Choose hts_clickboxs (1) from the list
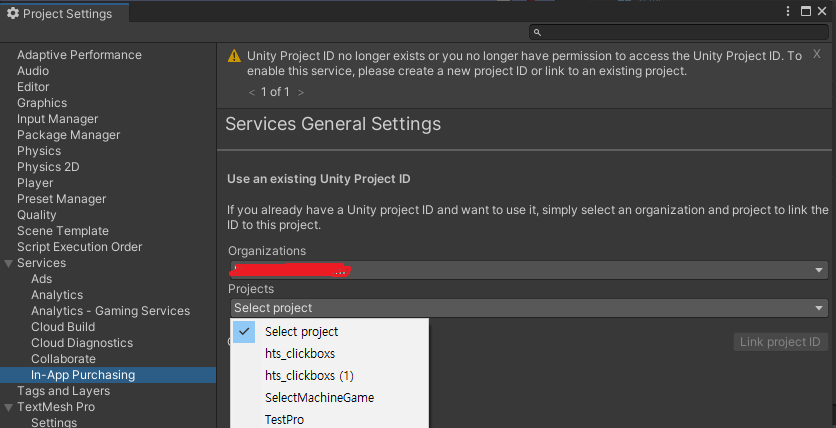The width and height of the screenshot is (836, 428). (x=329, y=376)
